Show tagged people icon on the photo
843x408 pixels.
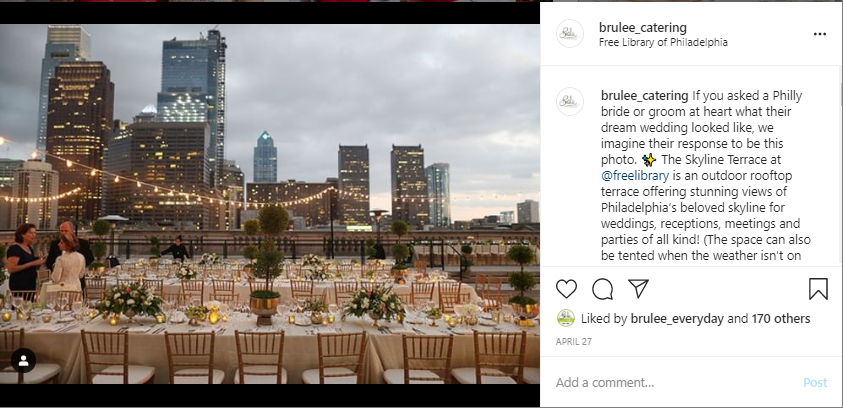23,361
